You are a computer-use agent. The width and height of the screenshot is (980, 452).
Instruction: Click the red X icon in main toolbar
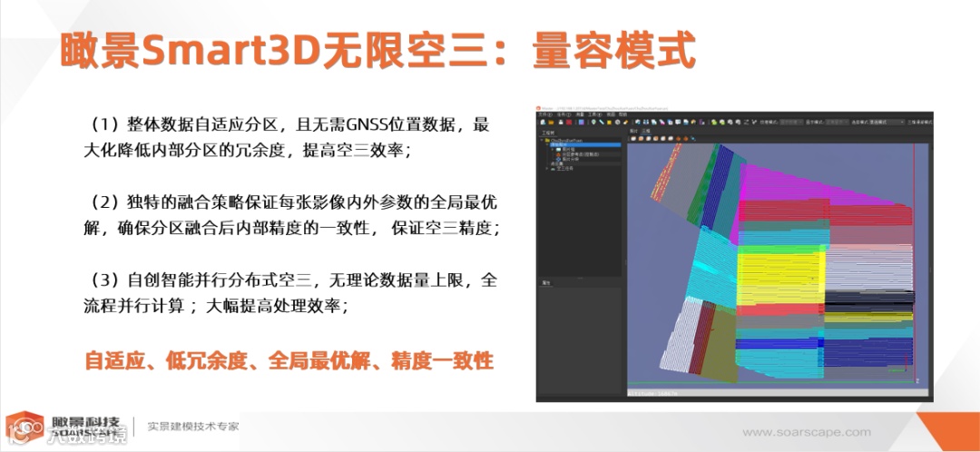569,123
